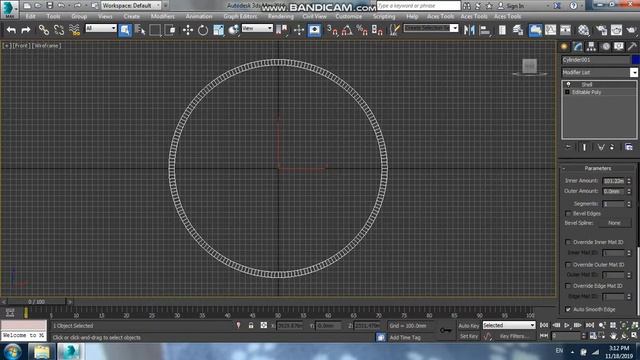The height and width of the screenshot is (360, 640).
Task: Choose Rectangular Selection Region tool
Action: pos(155,30)
